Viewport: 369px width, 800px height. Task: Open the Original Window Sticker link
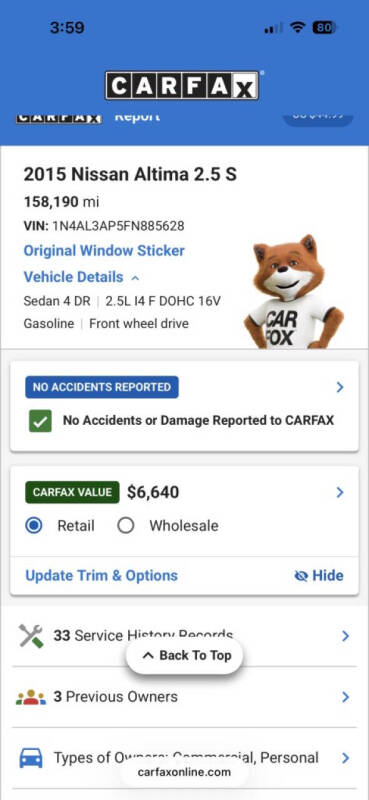(x=104, y=251)
